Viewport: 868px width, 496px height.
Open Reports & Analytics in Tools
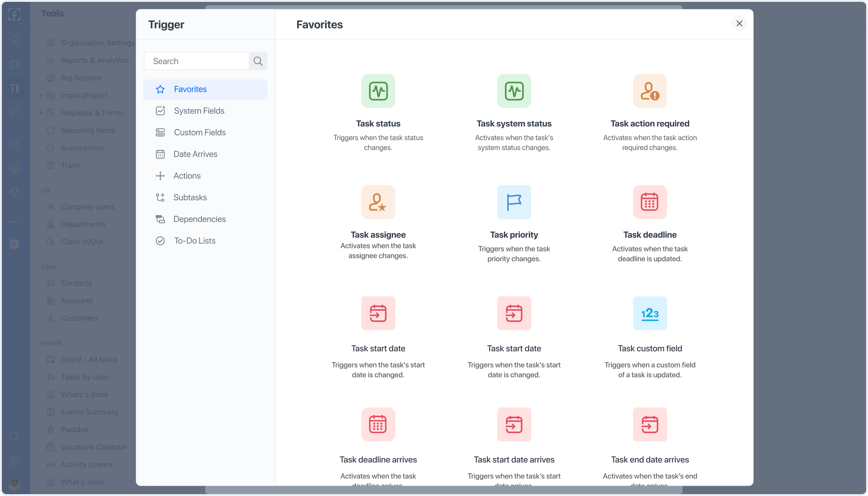pos(87,60)
